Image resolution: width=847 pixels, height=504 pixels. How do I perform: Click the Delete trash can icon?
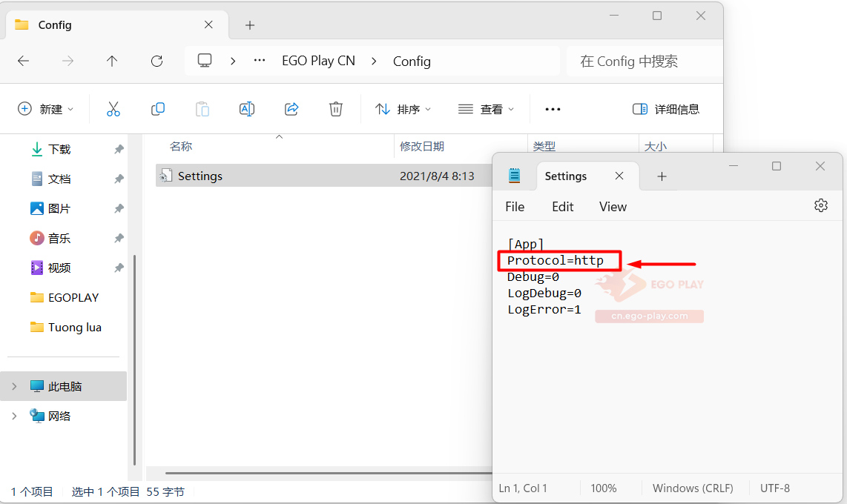click(336, 109)
